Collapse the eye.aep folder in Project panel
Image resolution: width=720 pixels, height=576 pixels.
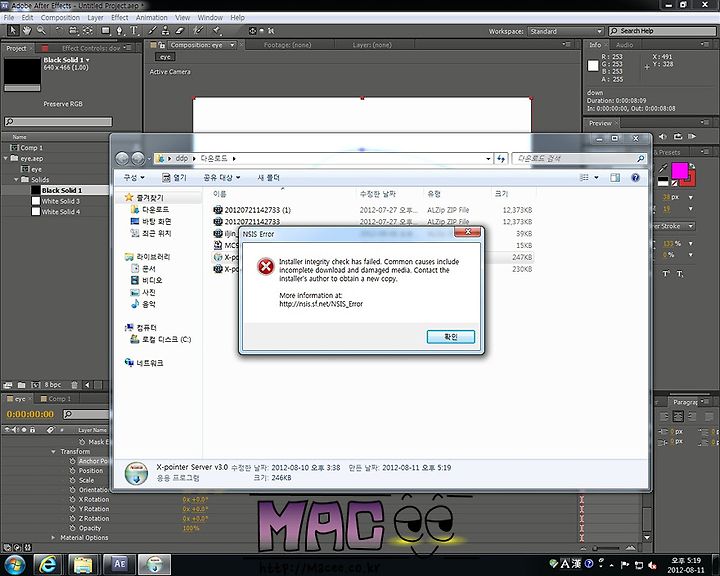point(6,158)
